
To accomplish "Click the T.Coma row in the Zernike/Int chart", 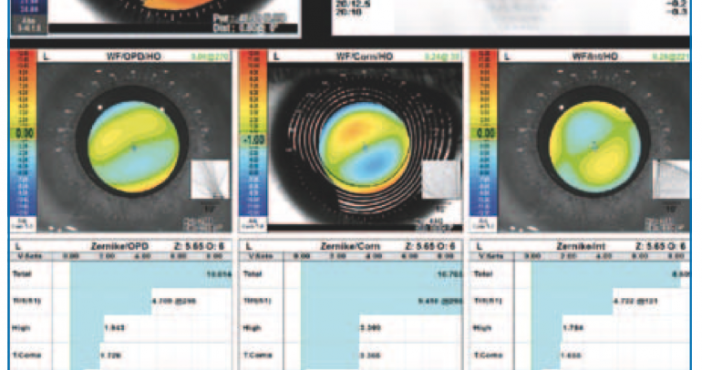I will 581,355.
